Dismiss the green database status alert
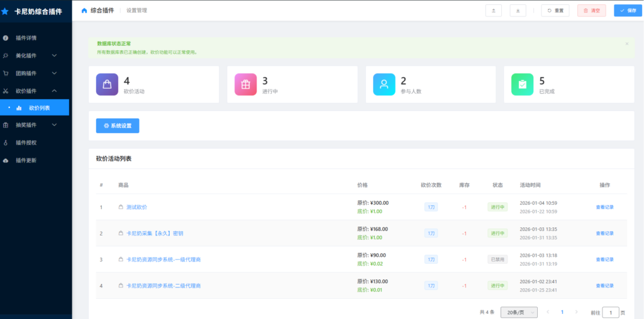This screenshot has width=644, height=319. pyautogui.click(x=626, y=44)
